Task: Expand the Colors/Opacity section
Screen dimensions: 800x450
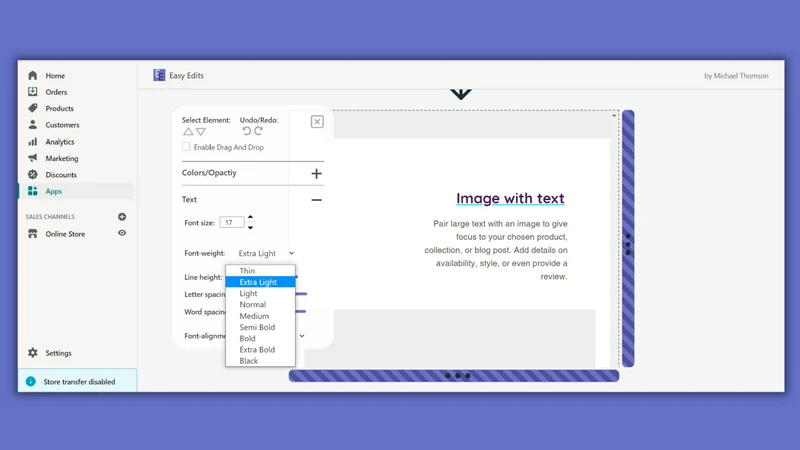Action: click(316, 173)
